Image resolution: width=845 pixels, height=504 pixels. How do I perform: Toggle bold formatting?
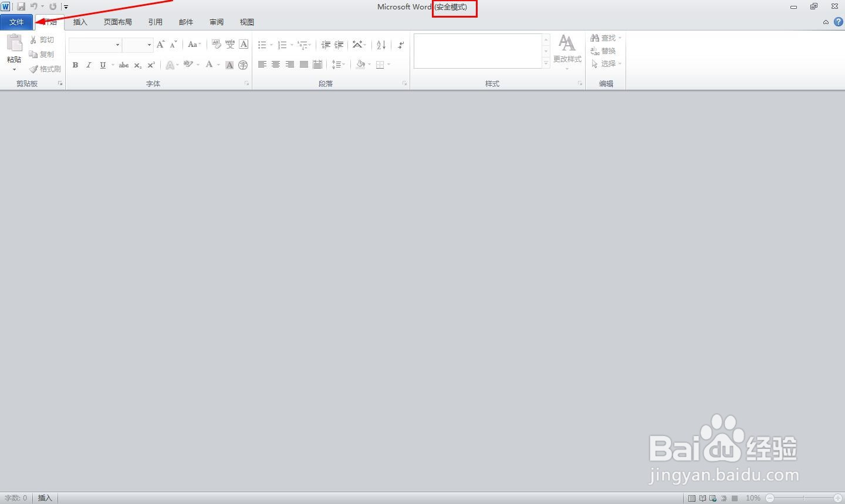point(75,65)
